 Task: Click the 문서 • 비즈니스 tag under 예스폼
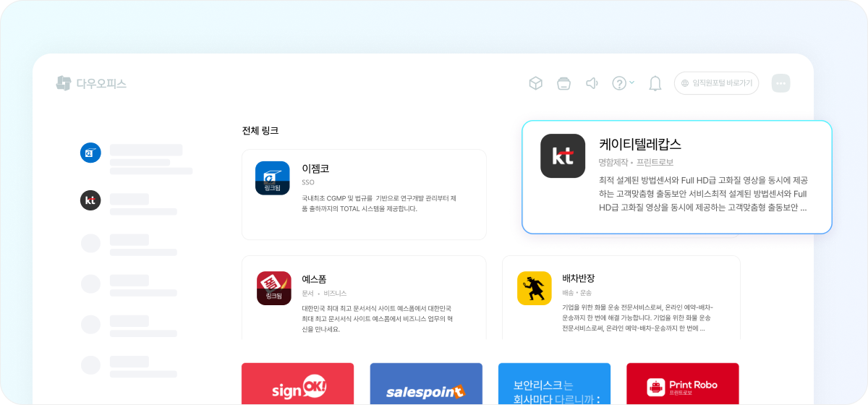(x=324, y=293)
